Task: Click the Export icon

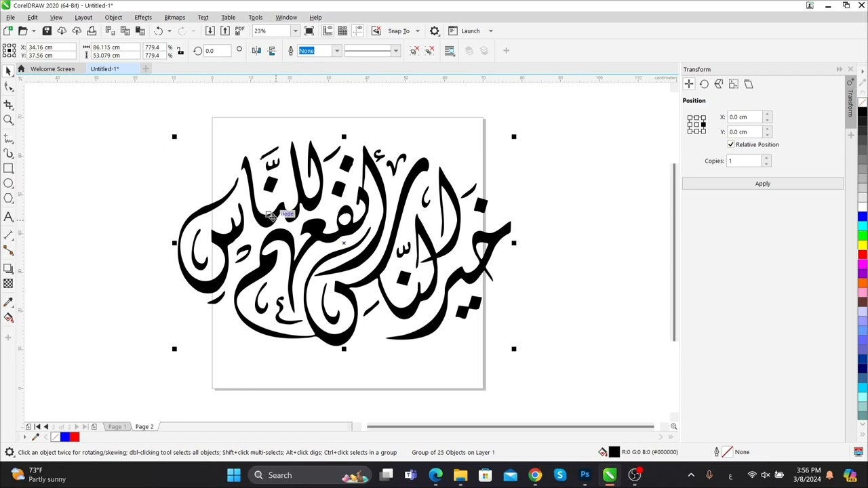Action: coord(225,30)
